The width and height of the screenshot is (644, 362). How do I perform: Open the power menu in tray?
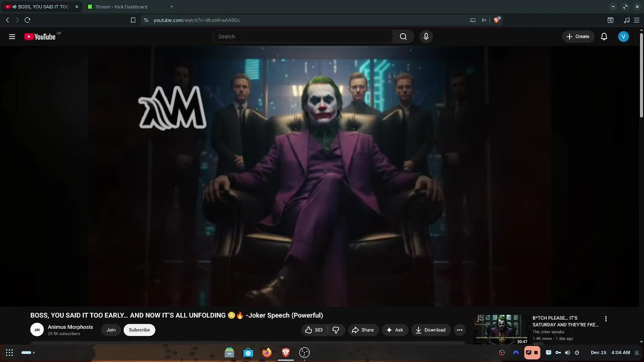coord(577,352)
